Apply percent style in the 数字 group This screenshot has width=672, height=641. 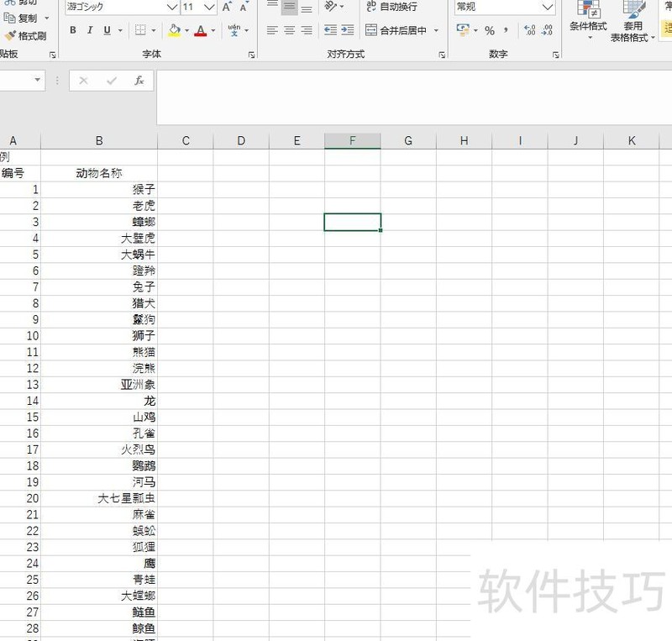(x=491, y=28)
